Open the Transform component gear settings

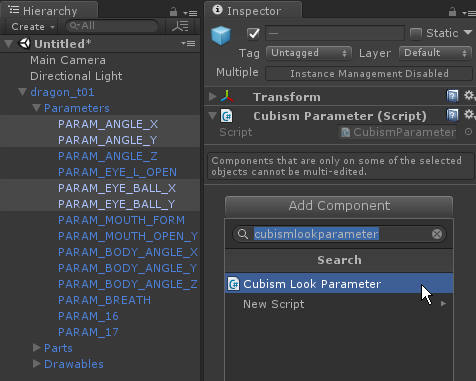click(x=469, y=96)
